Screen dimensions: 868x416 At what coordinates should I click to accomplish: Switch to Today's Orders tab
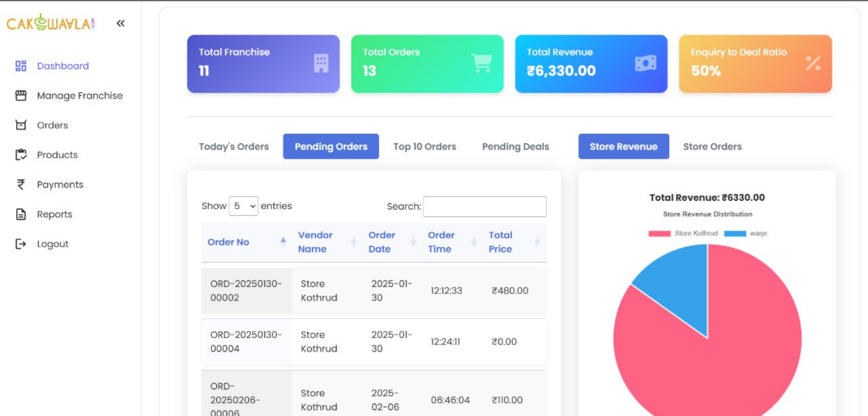tap(234, 147)
